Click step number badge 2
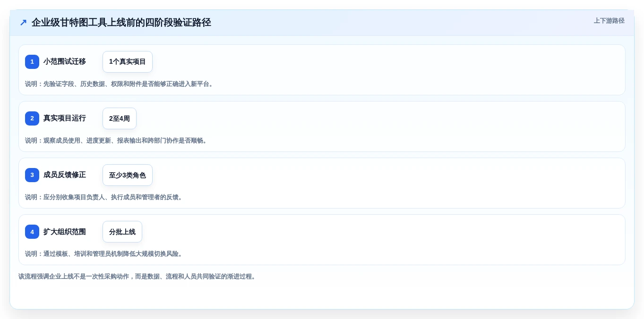The height and width of the screenshot is (319, 644). pos(32,118)
